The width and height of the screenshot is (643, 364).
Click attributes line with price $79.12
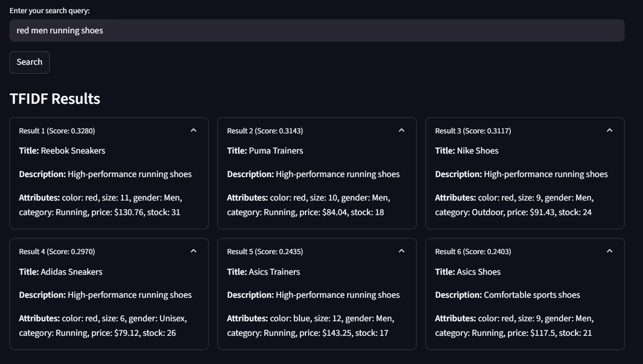pyautogui.click(x=103, y=325)
